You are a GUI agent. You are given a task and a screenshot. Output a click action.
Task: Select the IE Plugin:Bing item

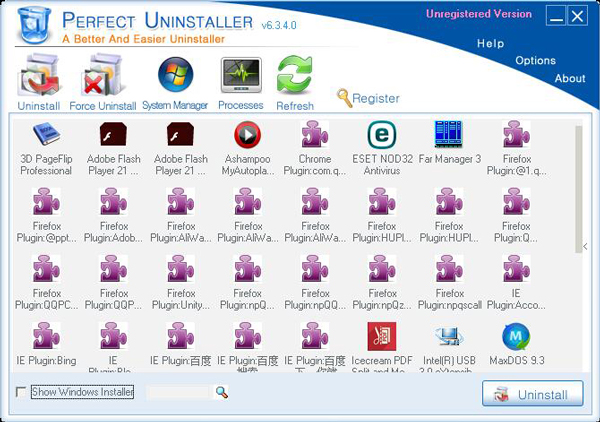point(46,344)
